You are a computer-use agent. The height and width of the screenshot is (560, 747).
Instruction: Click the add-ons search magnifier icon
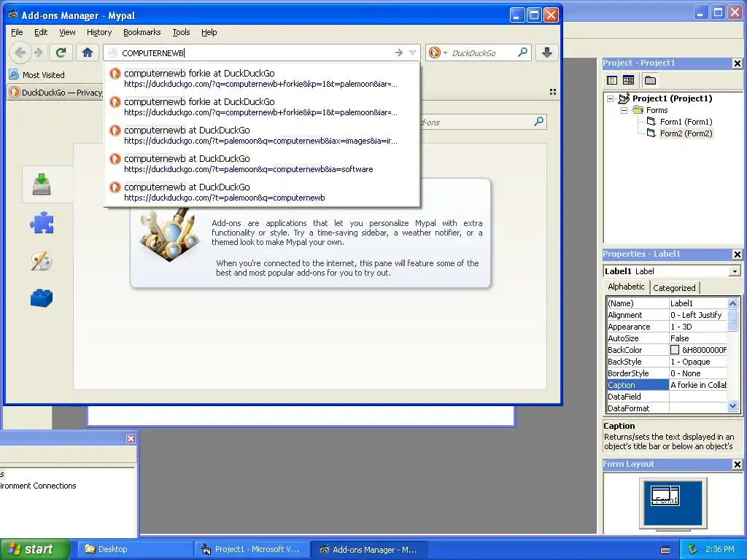(539, 122)
